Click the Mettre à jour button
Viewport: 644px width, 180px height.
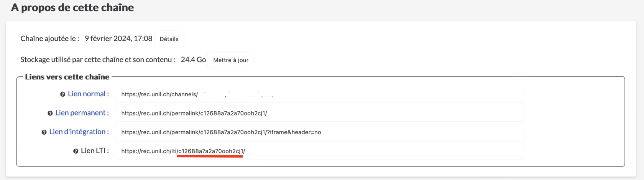231,60
